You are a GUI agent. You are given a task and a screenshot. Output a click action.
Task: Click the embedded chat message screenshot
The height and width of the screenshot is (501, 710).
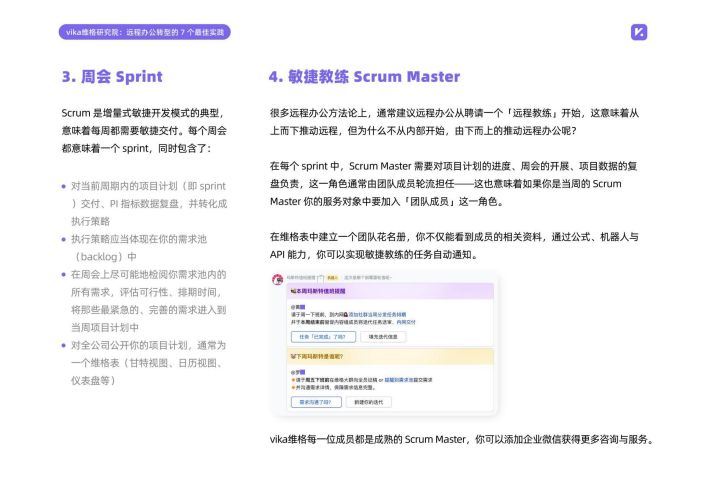tap(384, 343)
